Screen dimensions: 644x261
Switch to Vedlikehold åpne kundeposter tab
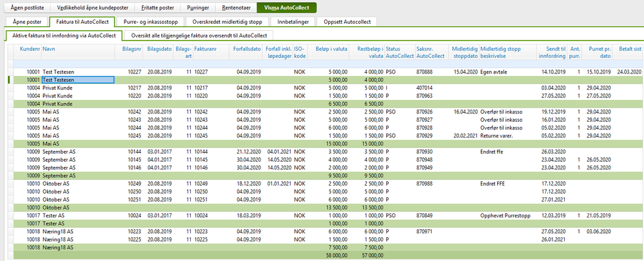pyautogui.click(x=92, y=8)
